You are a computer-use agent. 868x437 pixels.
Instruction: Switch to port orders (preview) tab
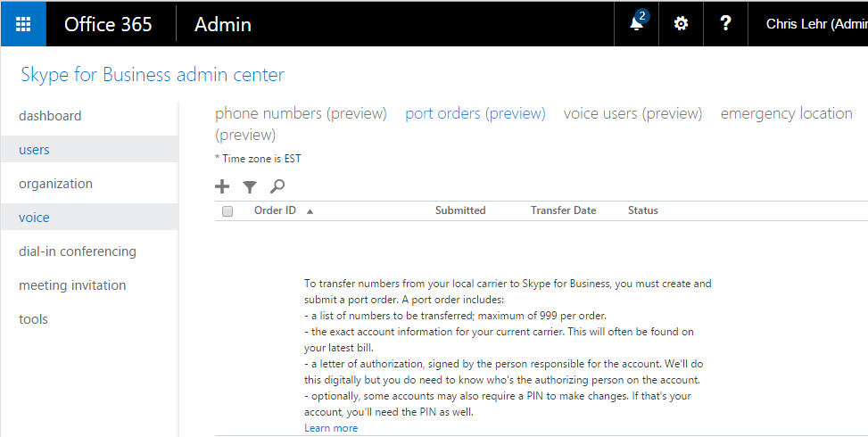475,113
